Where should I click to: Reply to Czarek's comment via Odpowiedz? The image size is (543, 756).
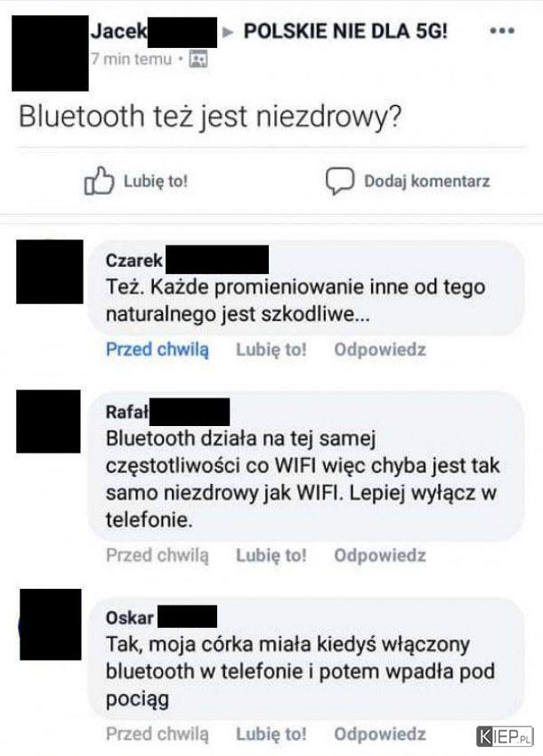[x=380, y=350]
